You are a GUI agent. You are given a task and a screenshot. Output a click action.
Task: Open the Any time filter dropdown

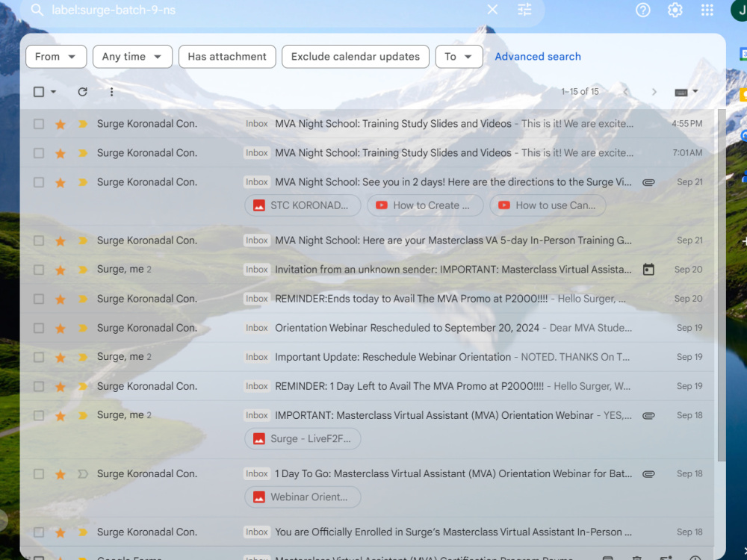tap(132, 57)
